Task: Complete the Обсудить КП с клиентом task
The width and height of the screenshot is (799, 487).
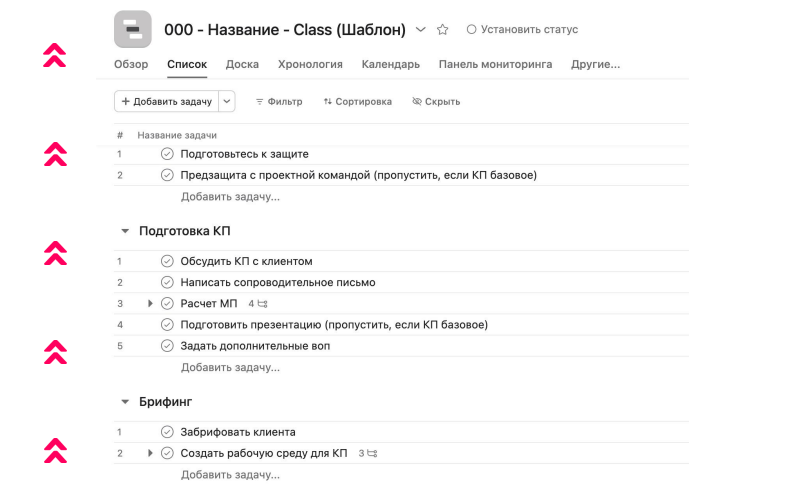Action: pos(167,261)
